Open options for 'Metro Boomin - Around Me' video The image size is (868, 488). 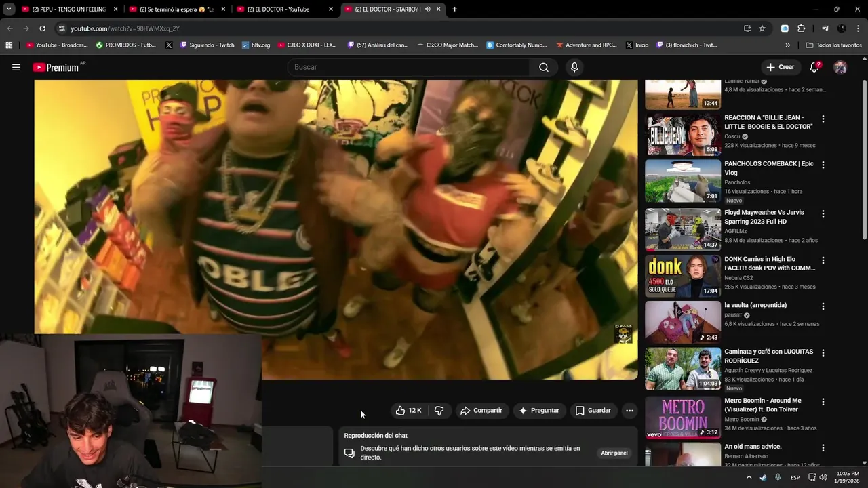click(823, 402)
